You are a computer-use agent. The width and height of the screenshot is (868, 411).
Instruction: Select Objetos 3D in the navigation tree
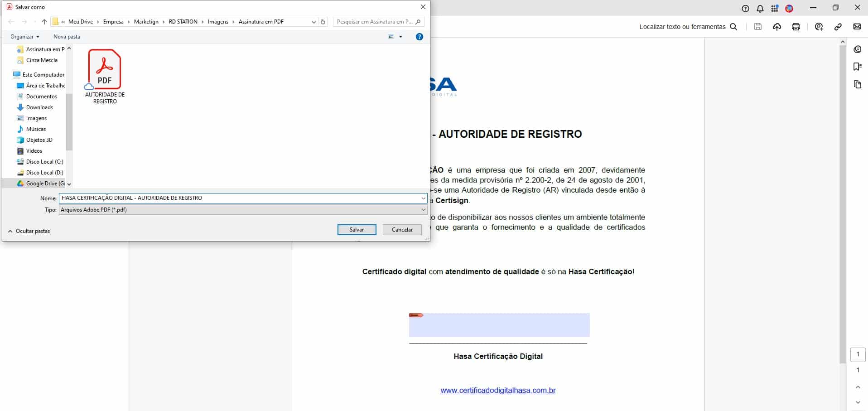pos(34,140)
